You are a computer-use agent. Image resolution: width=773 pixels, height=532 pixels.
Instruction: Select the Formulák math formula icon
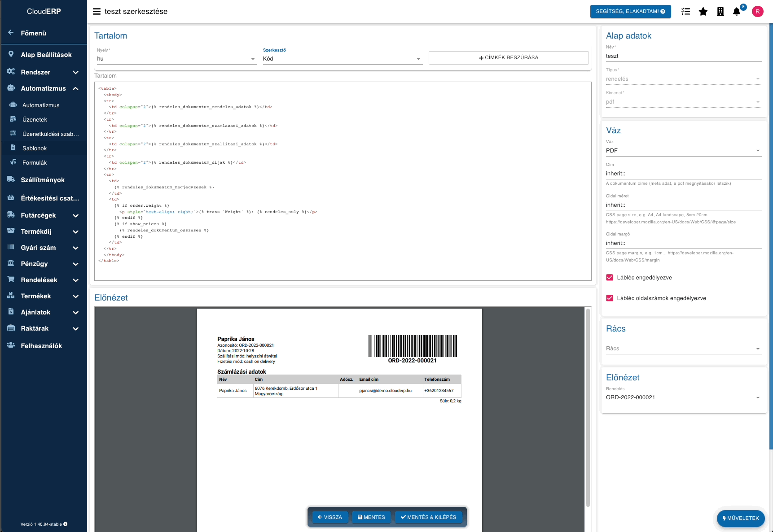[x=13, y=162]
